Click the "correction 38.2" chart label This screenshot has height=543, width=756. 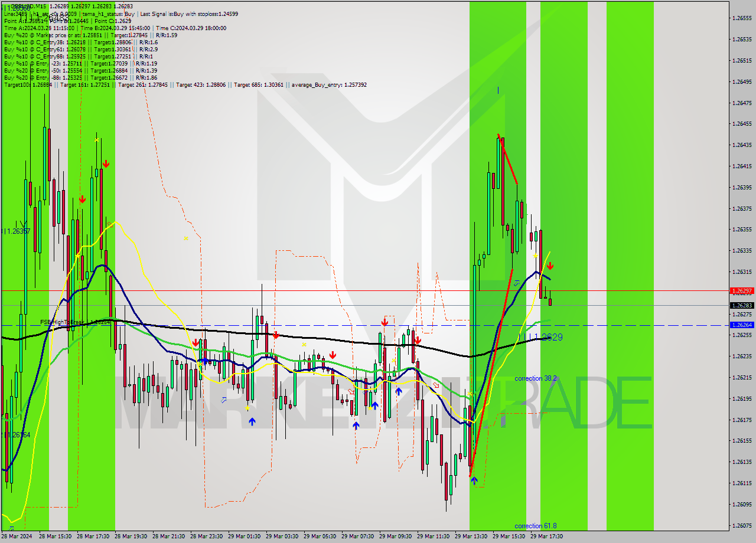[535, 378]
